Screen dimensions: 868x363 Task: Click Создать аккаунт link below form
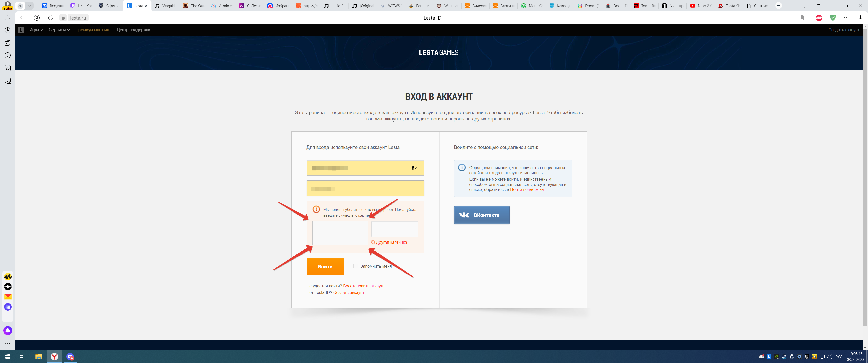(348, 293)
